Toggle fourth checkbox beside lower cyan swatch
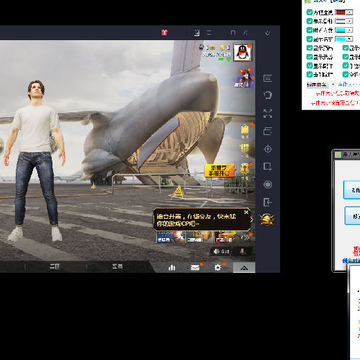 [x=310, y=39]
